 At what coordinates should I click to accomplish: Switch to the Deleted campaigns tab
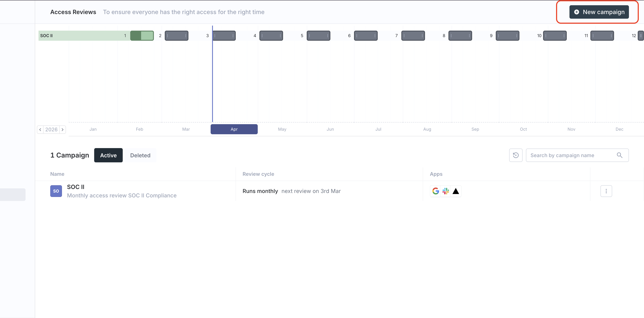pos(140,155)
